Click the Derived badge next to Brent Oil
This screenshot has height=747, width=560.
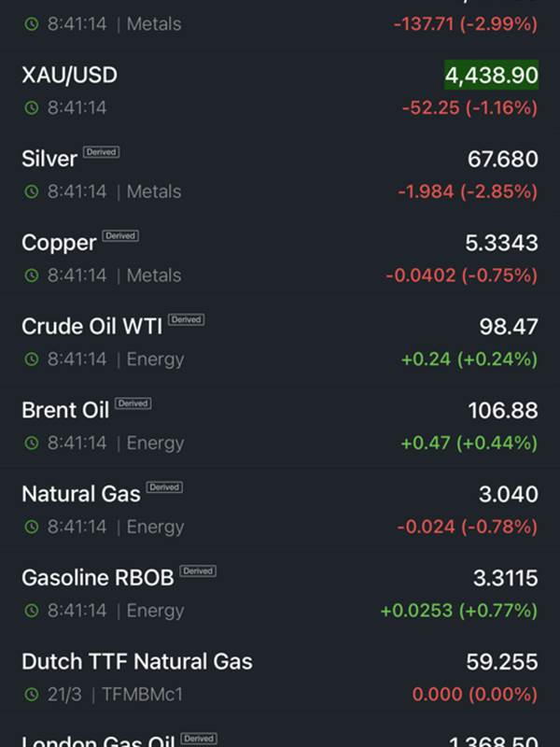tap(133, 403)
